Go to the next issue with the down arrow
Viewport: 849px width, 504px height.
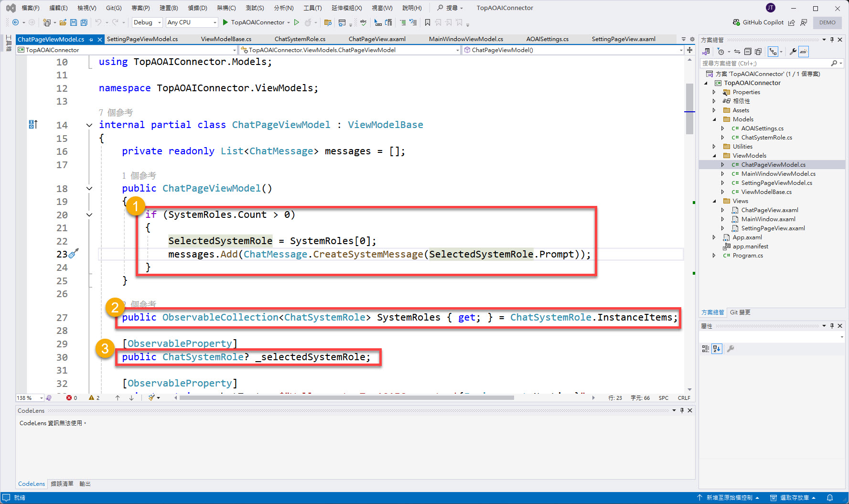click(x=131, y=398)
